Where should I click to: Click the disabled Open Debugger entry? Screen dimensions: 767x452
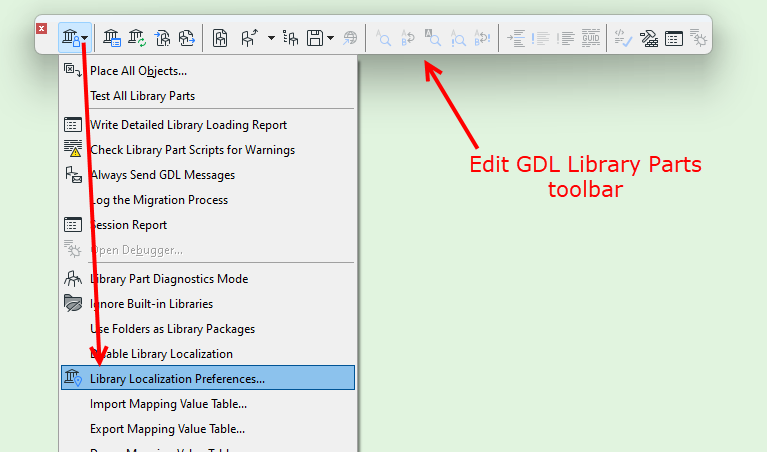click(207, 250)
